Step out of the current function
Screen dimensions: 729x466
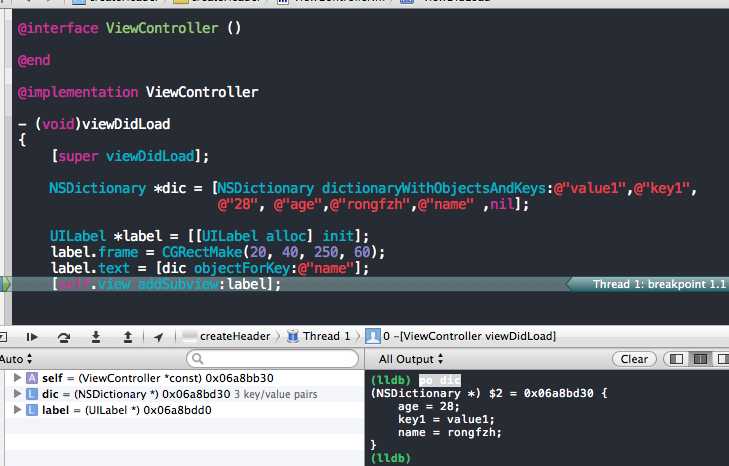pos(127,336)
